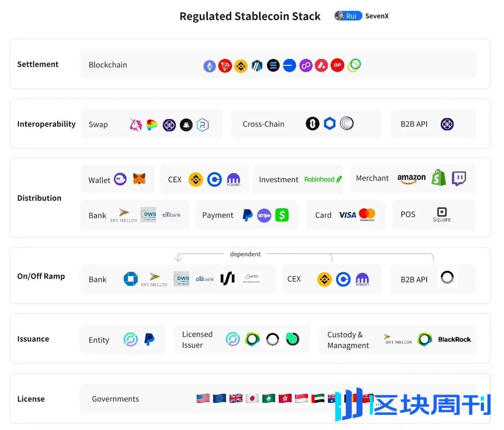
Task: Select the purple Twitch logo
Action: 459,178
